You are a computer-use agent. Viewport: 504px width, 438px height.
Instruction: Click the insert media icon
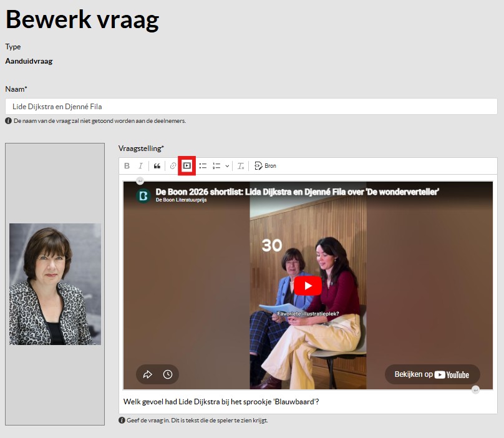pos(187,166)
